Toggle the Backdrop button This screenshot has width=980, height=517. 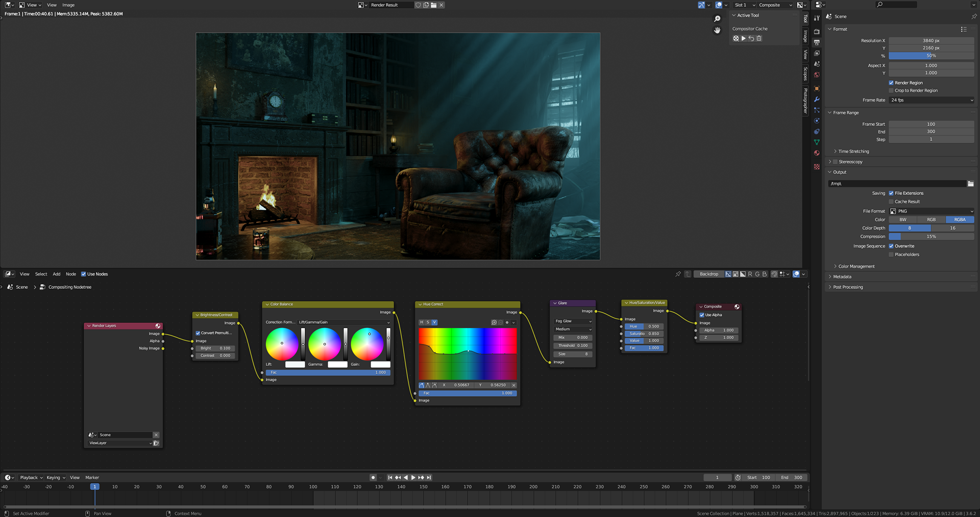tap(708, 274)
